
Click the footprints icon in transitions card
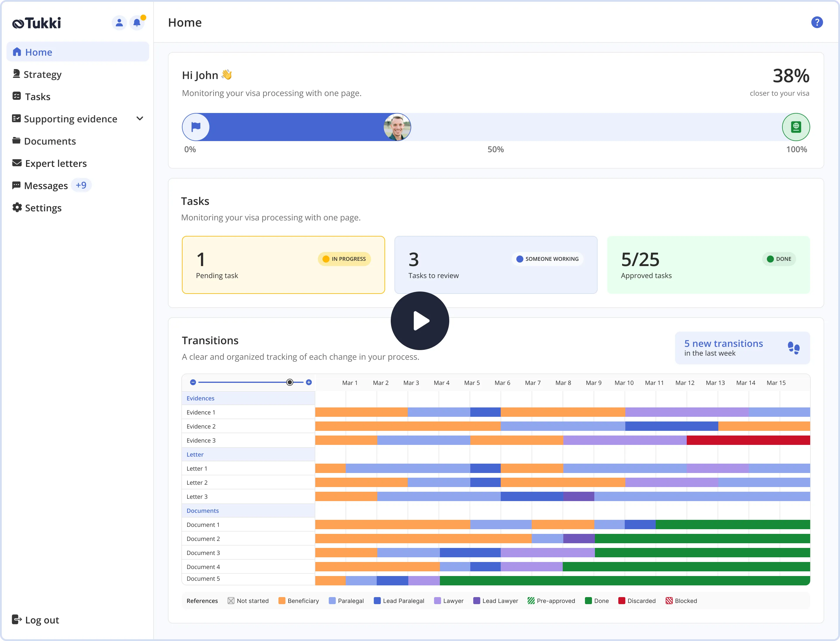coord(793,348)
